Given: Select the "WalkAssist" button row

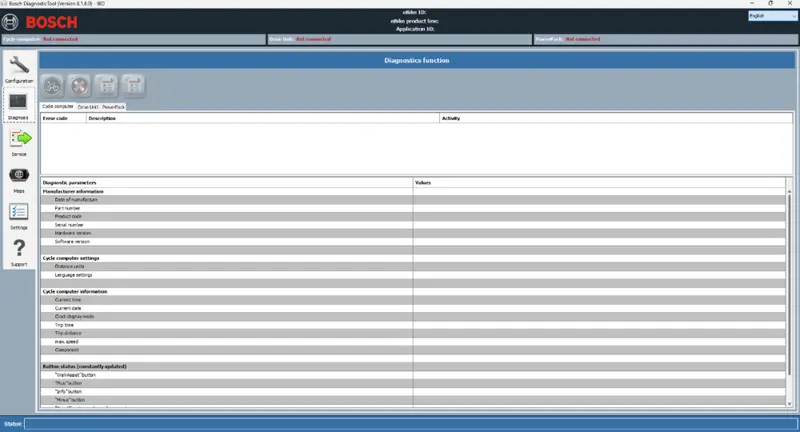Looking at the screenshot, I should tap(413, 375).
